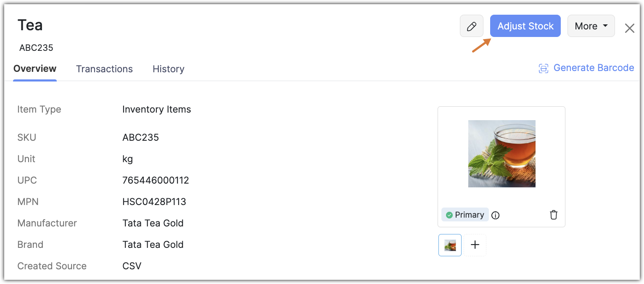Viewport: 644px width, 284px height.
Task: Switch to the Transactions tab
Action: point(104,69)
